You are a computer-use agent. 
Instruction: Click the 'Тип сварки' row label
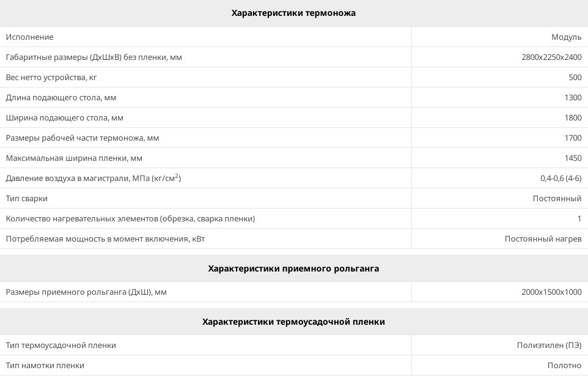(x=27, y=199)
